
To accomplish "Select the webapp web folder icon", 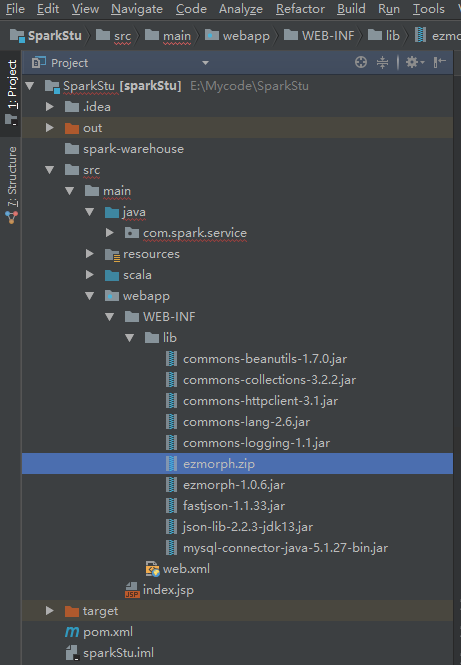I will 112,296.
